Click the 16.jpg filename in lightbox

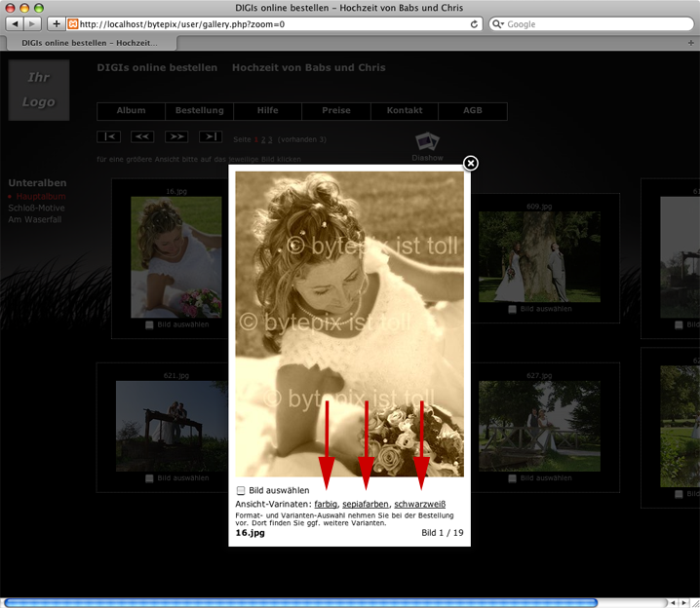pyautogui.click(x=250, y=533)
